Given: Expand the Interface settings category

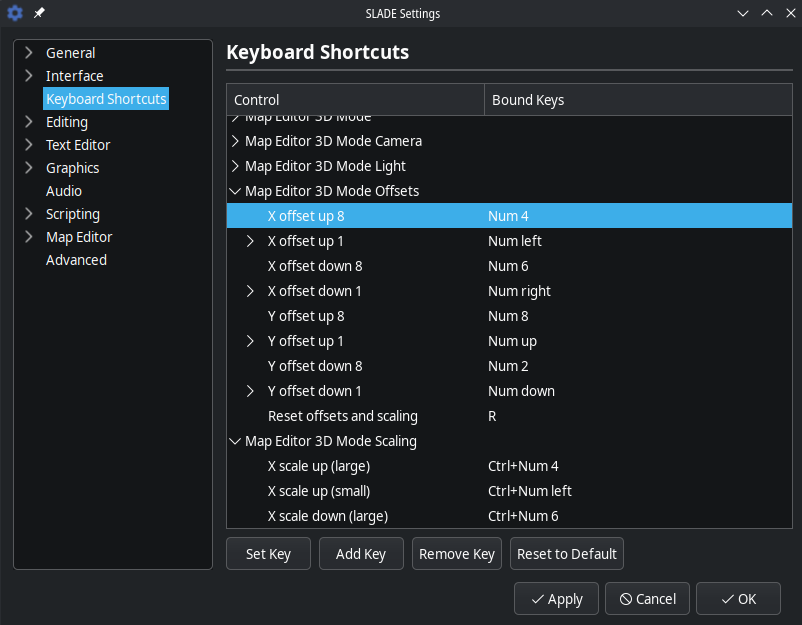Looking at the screenshot, I should pyautogui.click(x=29, y=76).
